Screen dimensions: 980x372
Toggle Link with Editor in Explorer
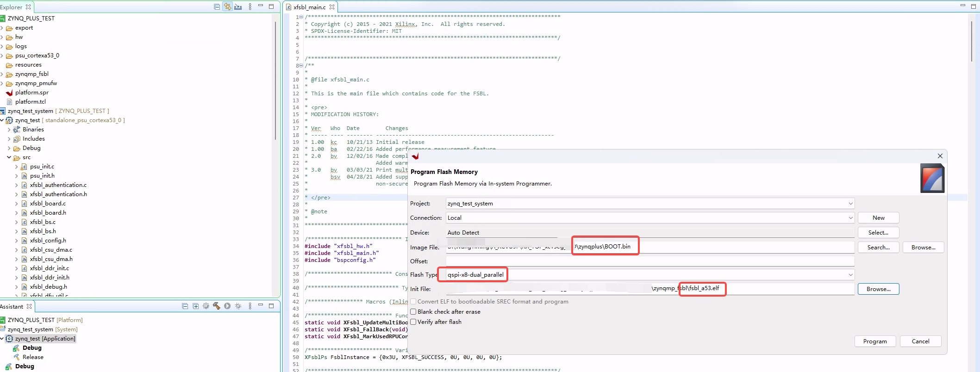pos(227,6)
